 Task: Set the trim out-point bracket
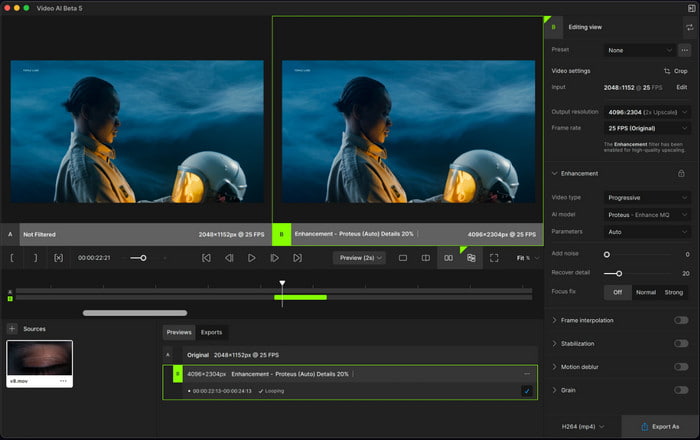click(36, 258)
